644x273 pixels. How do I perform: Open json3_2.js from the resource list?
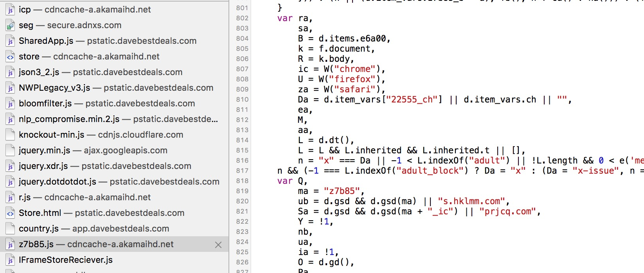pos(100,72)
